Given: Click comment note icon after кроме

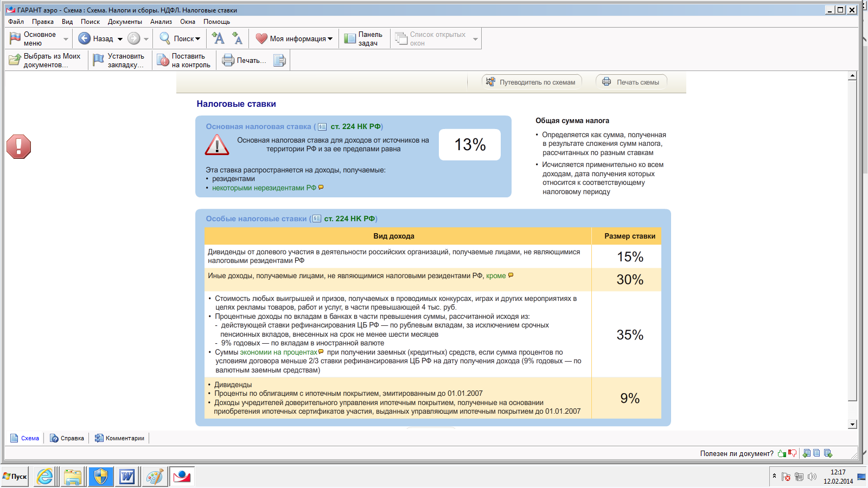Looking at the screenshot, I should tap(510, 275).
